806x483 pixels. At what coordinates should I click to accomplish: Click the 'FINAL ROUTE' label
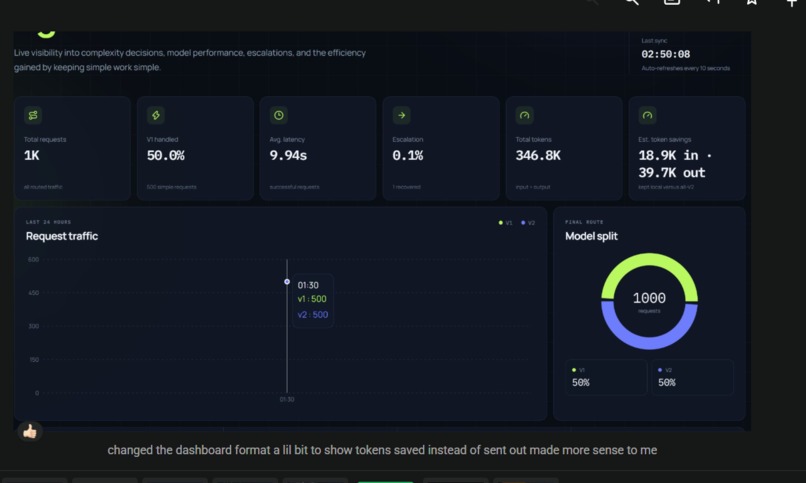coord(584,222)
